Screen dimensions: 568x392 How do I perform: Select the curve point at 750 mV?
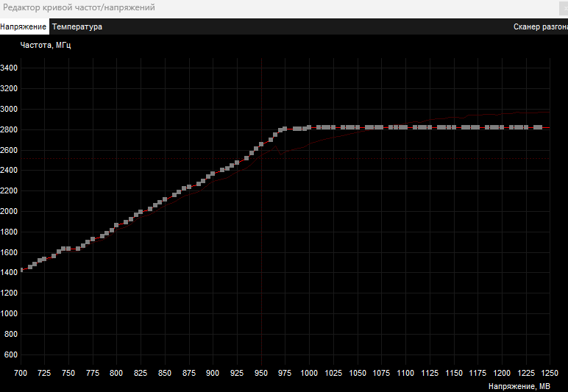pos(68,249)
